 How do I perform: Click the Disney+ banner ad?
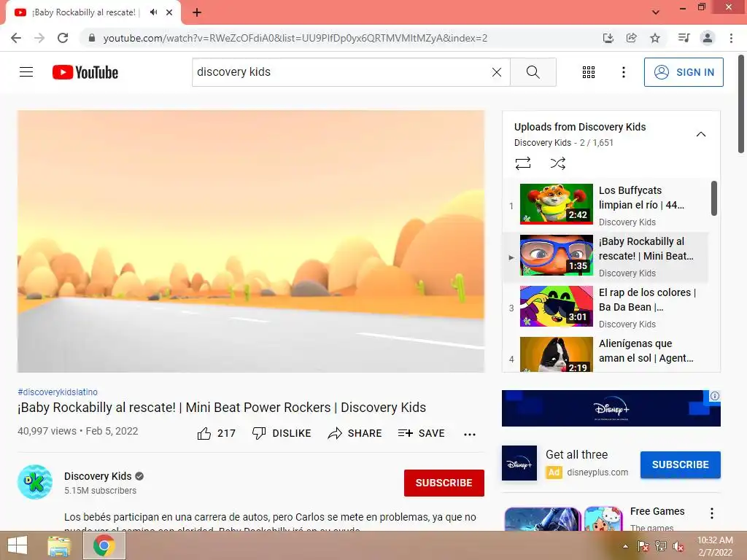tap(611, 408)
